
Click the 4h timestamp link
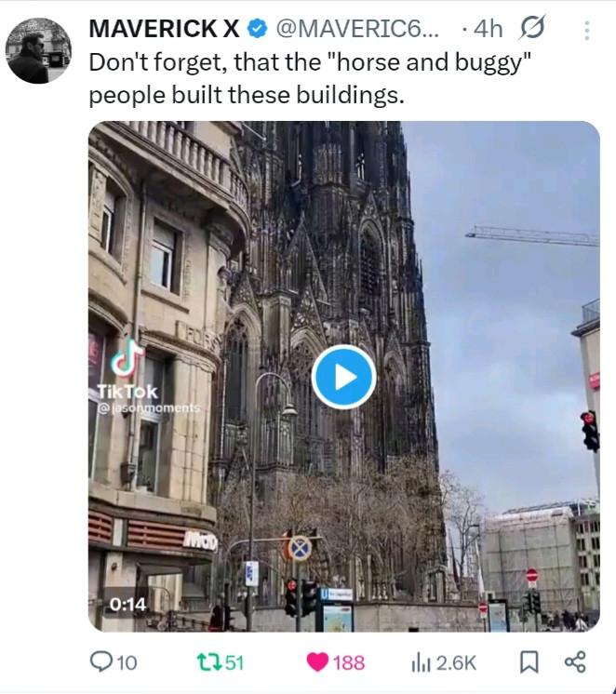(x=488, y=30)
